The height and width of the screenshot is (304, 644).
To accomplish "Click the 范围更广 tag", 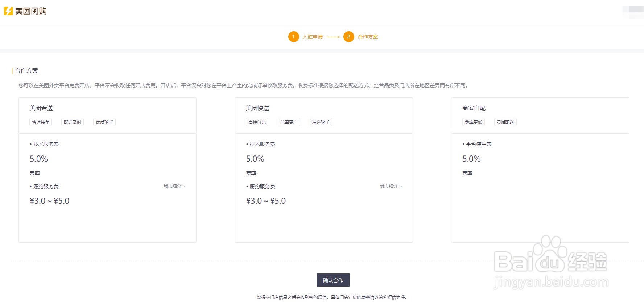I will (x=289, y=122).
